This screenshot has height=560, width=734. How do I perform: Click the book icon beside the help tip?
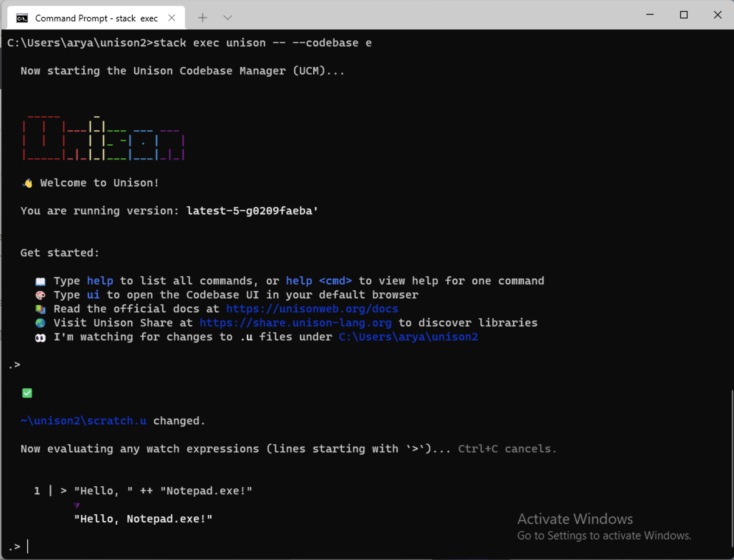coord(41,281)
